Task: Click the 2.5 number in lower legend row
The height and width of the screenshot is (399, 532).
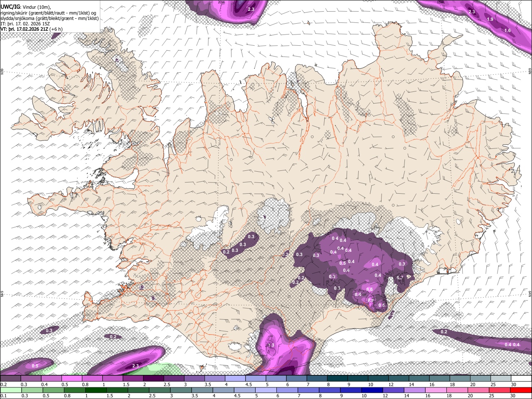Action: click(x=153, y=396)
